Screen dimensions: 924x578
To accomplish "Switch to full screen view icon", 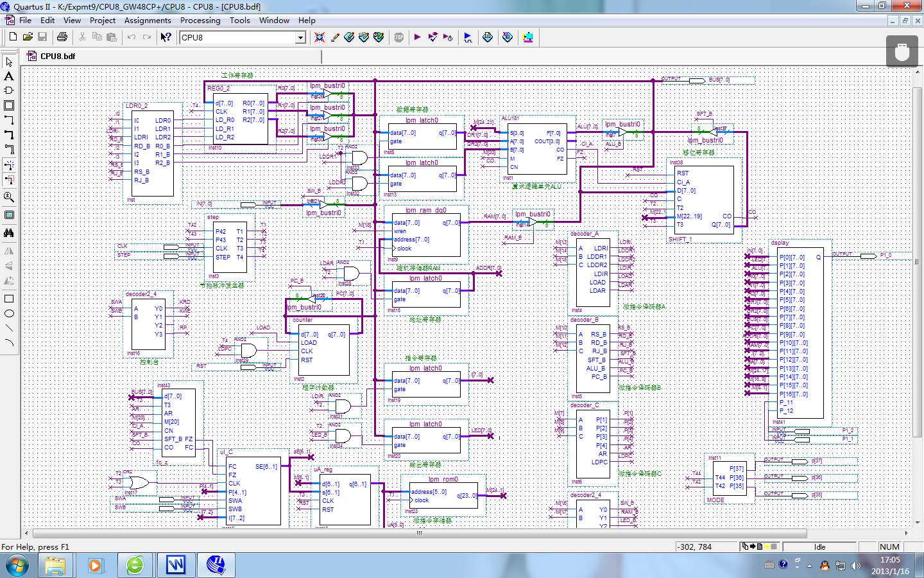I will tap(9, 215).
